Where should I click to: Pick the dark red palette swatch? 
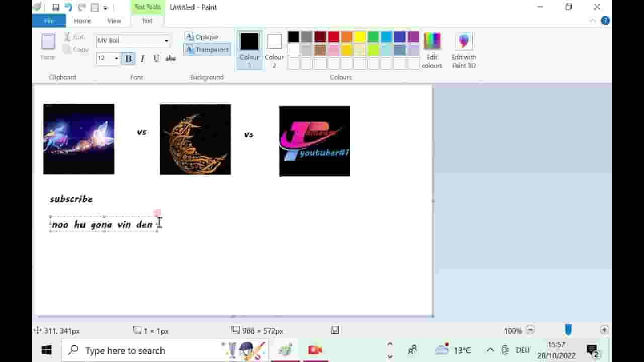point(320,37)
